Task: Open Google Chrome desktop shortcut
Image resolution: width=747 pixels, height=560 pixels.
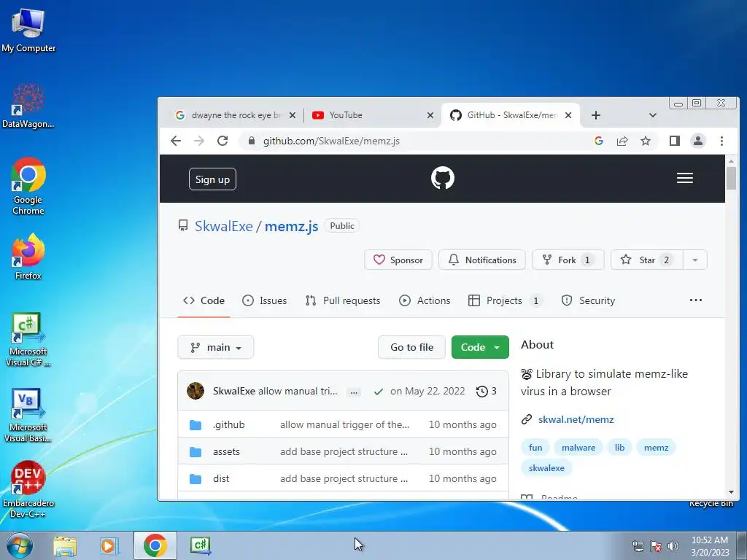Action: click(28, 186)
